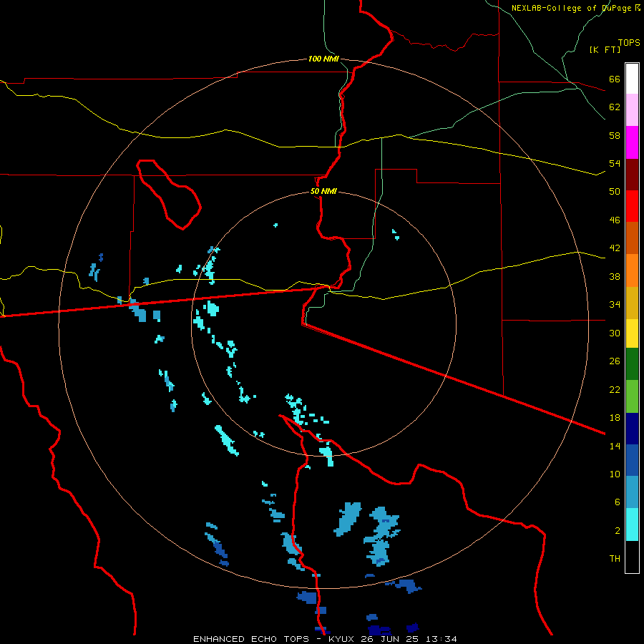The width and height of the screenshot is (644, 644).
Task: Click the 13:34 timestamp
Action: pyautogui.click(x=441, y=639)
